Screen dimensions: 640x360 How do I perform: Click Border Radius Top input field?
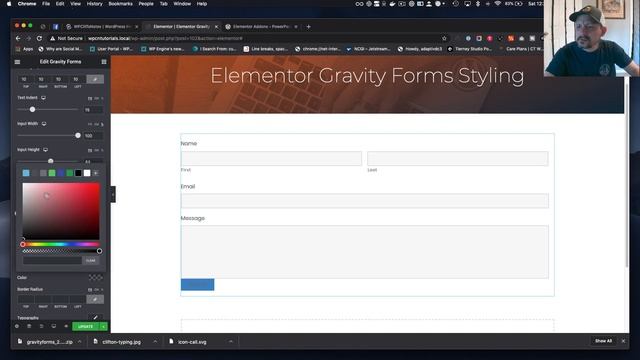click(x=26, y=299)
